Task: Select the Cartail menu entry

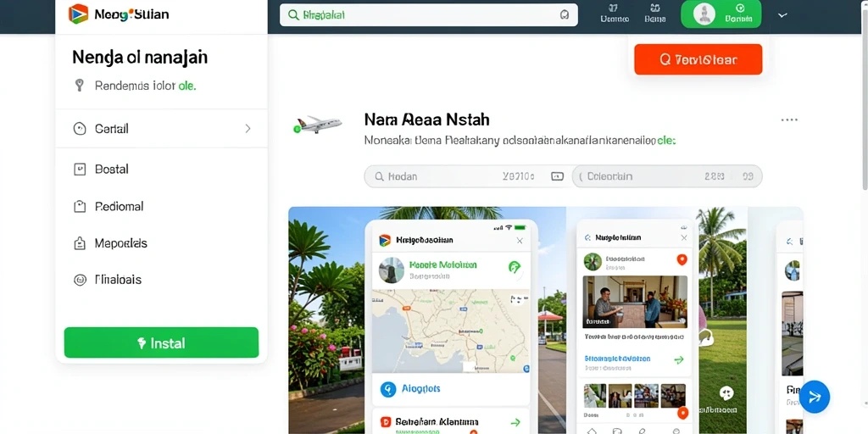Action: tap(161, 129)
